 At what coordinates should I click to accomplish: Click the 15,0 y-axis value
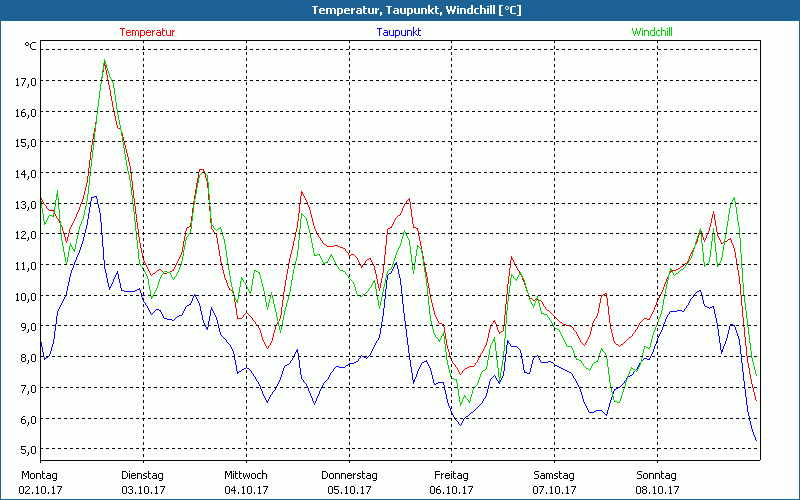pos(25,143)
